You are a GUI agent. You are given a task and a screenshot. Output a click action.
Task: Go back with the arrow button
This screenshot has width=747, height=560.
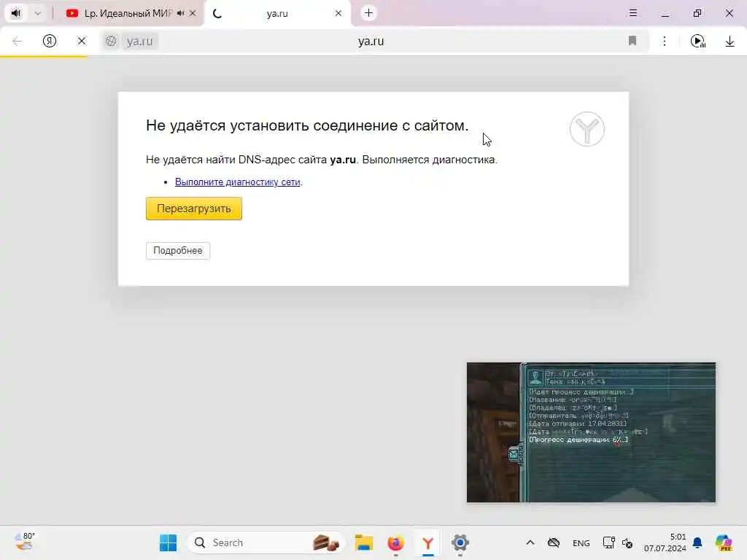point(18,41)
